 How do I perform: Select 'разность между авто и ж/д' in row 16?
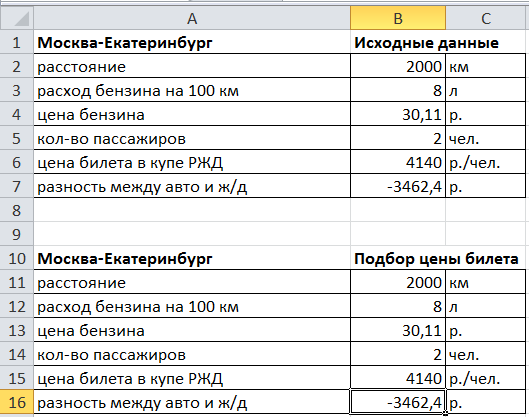tap(142, 403)
